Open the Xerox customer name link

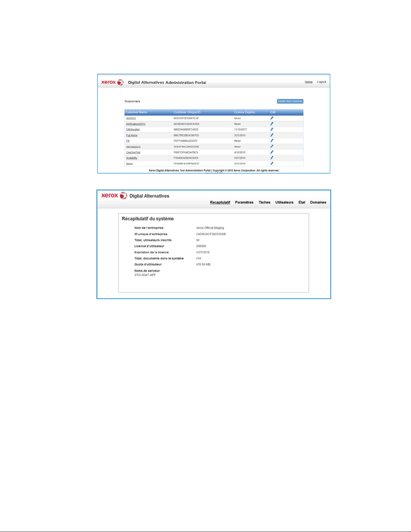tap(130, 164)
